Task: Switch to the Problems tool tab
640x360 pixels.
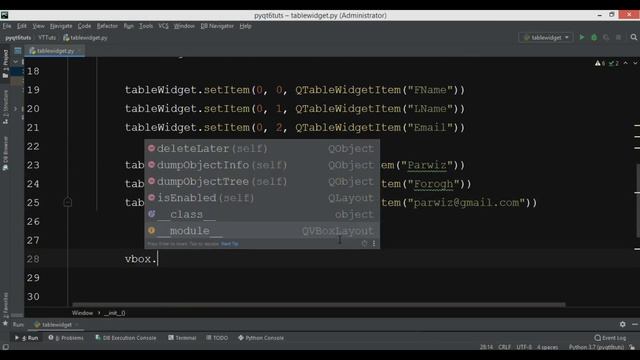Action: click(x=66, y=338)
